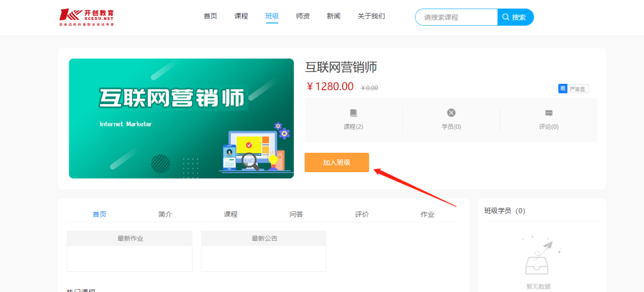Open 课程 in top navigation
This screenshot has height=292, width=644.
241,16
